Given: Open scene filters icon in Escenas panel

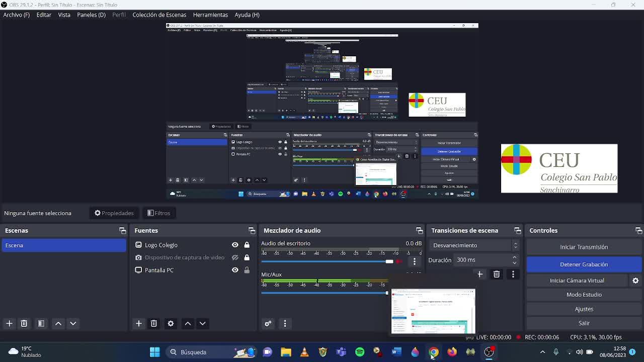Looking at the screenshot, I should click(x=41, y=323).
